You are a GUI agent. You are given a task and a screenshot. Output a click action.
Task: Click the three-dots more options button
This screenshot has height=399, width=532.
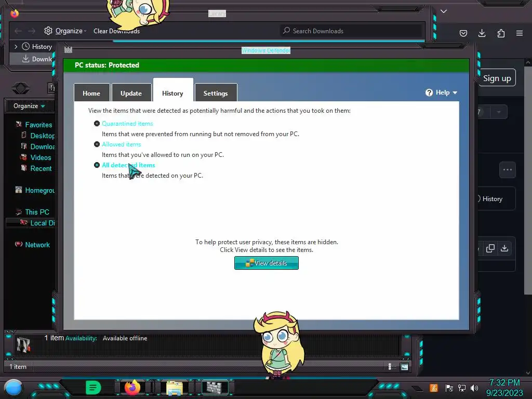(x=508, y=170)
